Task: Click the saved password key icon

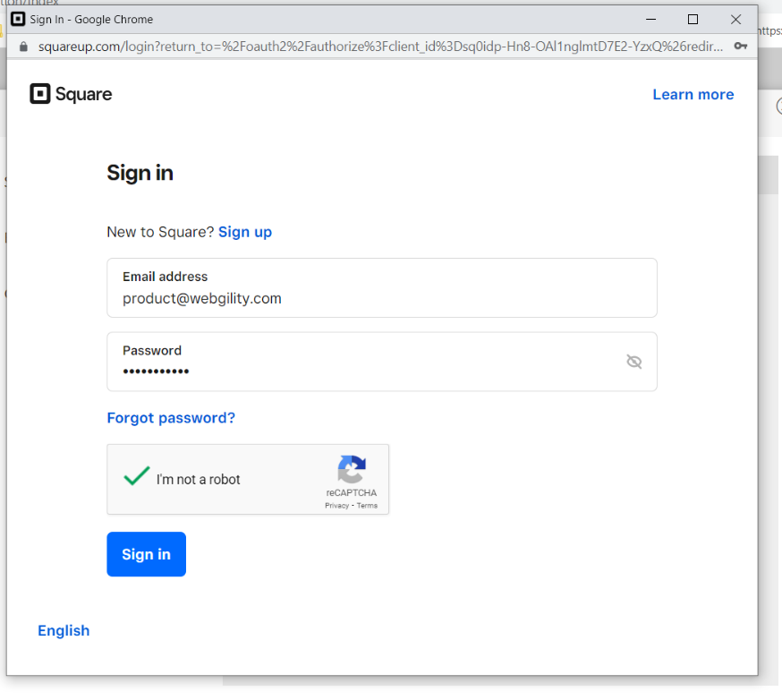Action: [740, 46]
